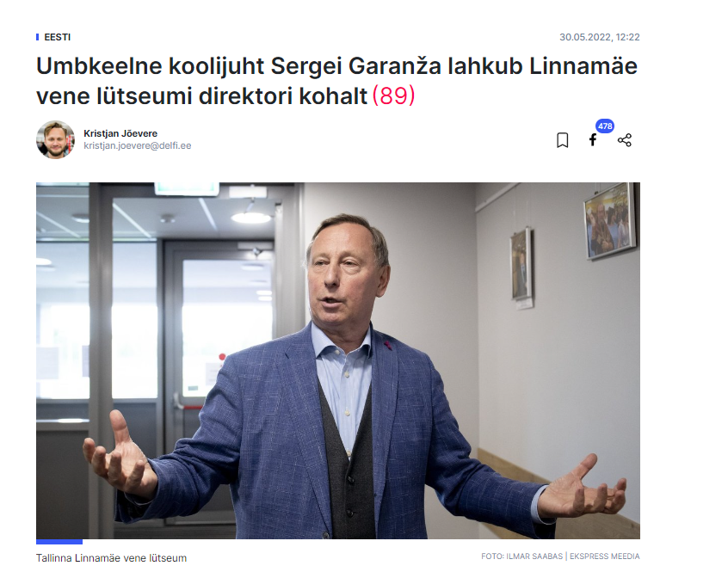Click the 478 share count badge

(604, 126)
